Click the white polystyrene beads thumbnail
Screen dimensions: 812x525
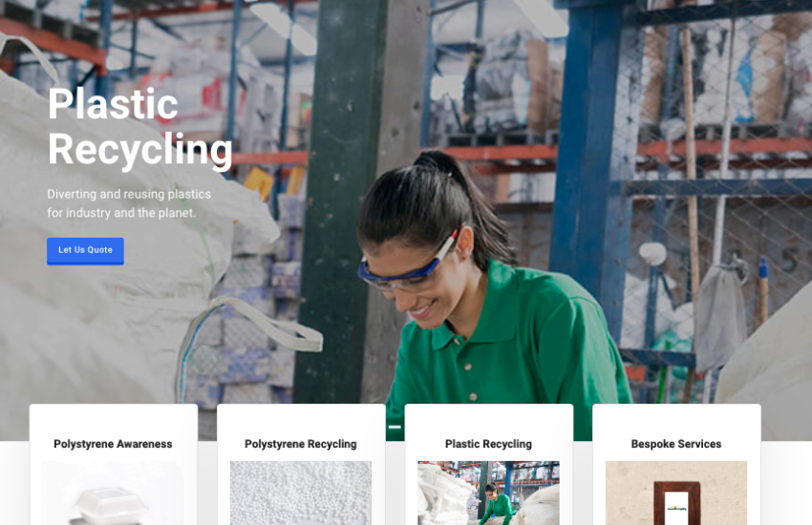coord(300,493)
